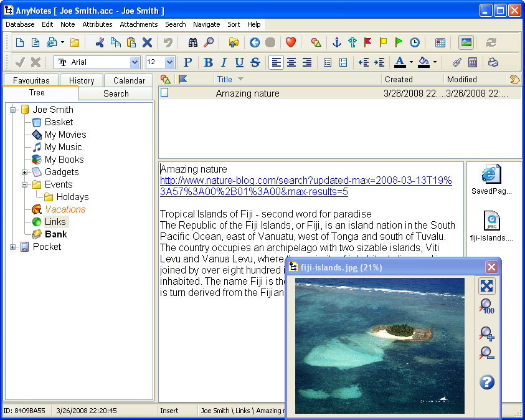525x420 pixels.
Task: Open the font size 12 dropdown
Action: (x=169, y=62)
